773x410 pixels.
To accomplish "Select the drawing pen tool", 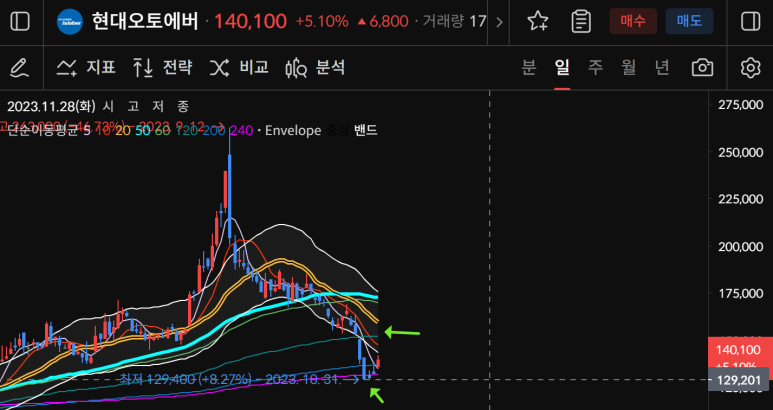I will [x=20, y=68].
